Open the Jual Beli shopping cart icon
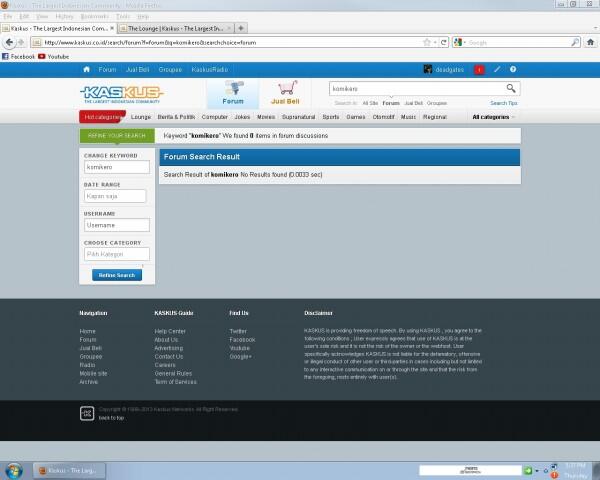The height and width of the screenshot is (480, 600). pyautogui.click(x=285, y=93)
